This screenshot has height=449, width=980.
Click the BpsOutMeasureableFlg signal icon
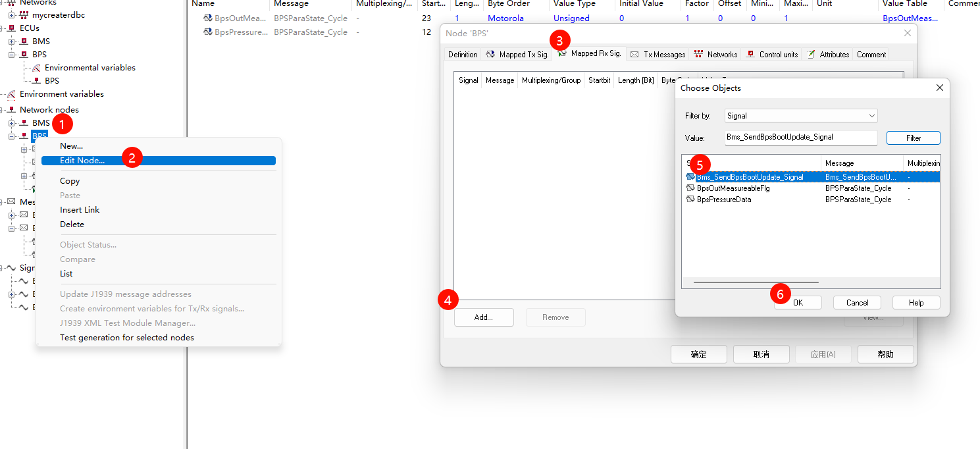[x=690, y=188]
